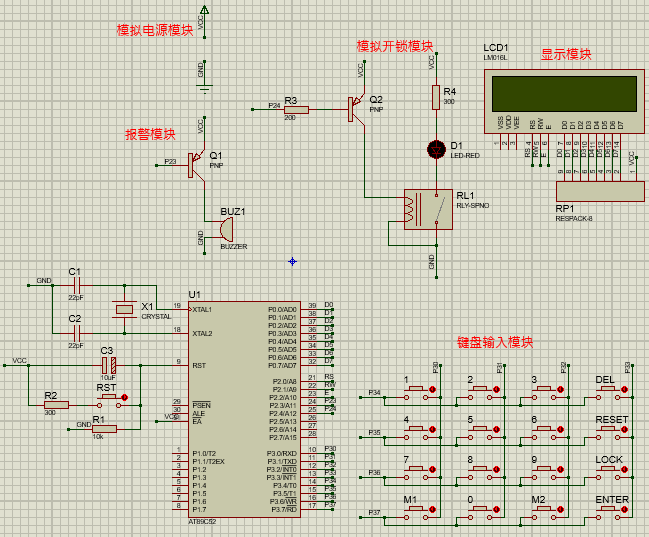The width and height of the screenshot is (649, 537).
Task: Click the RL1 relay component body
Action: tap(428, 209)
